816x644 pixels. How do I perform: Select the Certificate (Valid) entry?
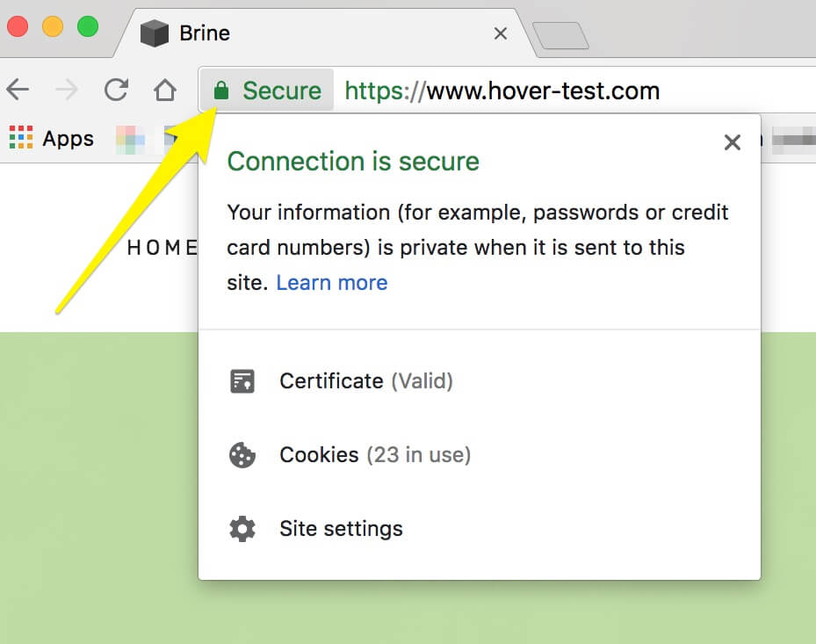pyautogui.click(x=365, y=380)
